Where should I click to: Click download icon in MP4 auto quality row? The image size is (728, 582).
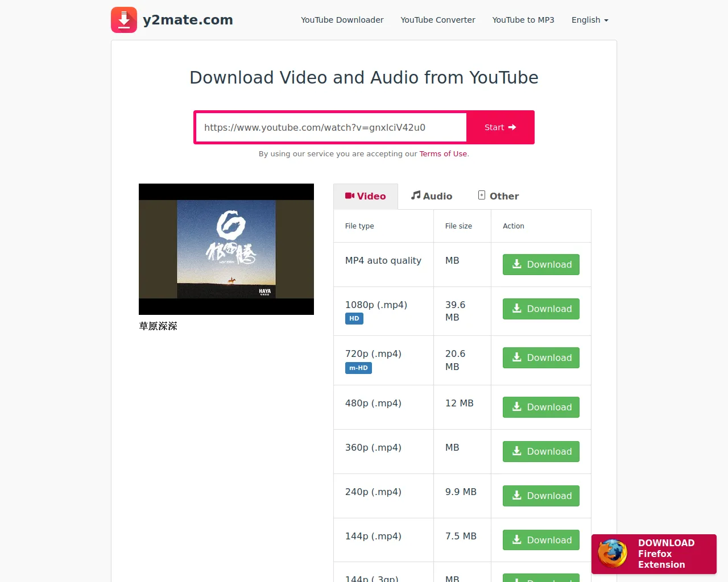tap(517, 264)
